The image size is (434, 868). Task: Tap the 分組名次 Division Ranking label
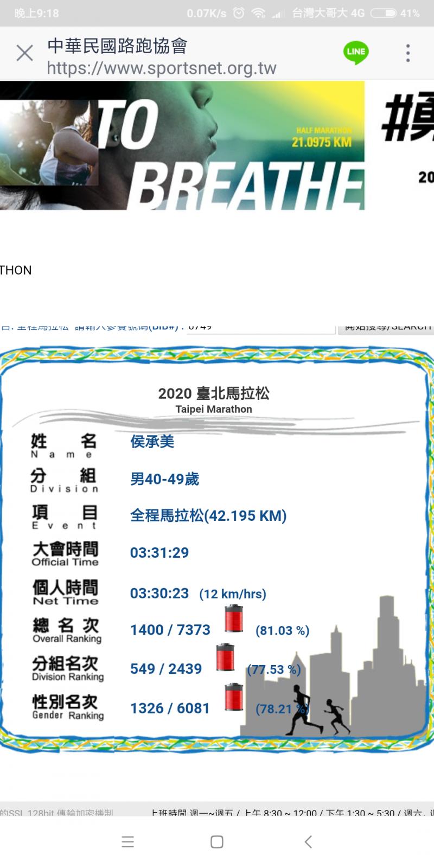67,669
